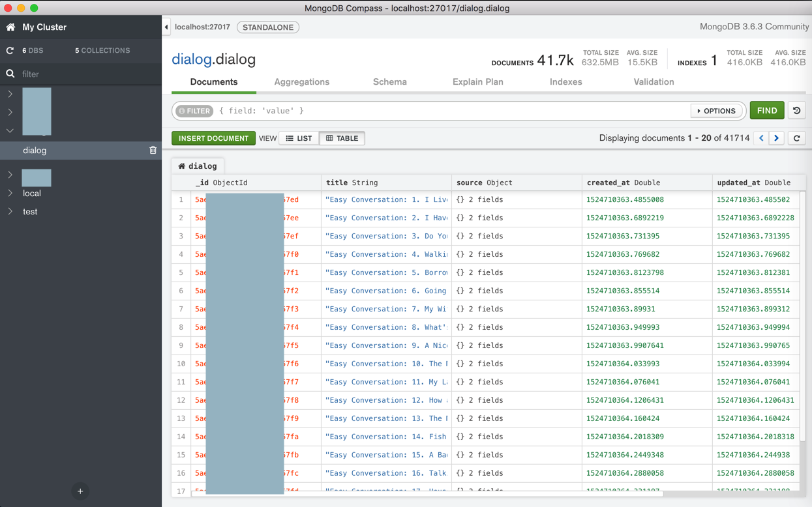Click the FIND button
Image resolution: width=812 pixels, height=507 pixels.
pyautogui.click(x=767, y=111)
